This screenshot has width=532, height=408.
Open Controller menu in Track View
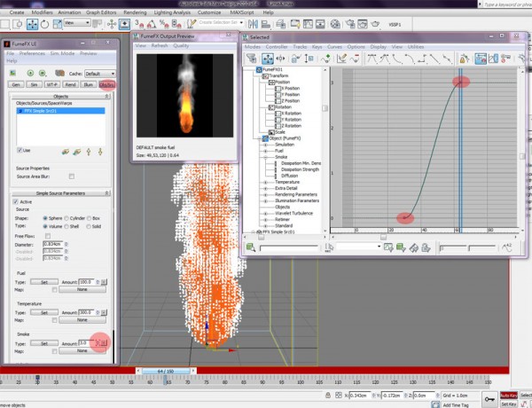(x=277, y=46)
